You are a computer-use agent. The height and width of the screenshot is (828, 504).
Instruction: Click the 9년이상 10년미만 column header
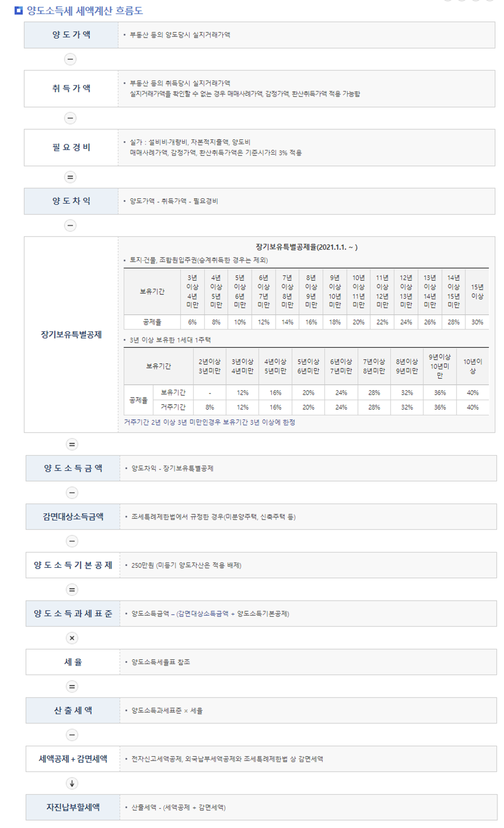[x=440, y=366]
